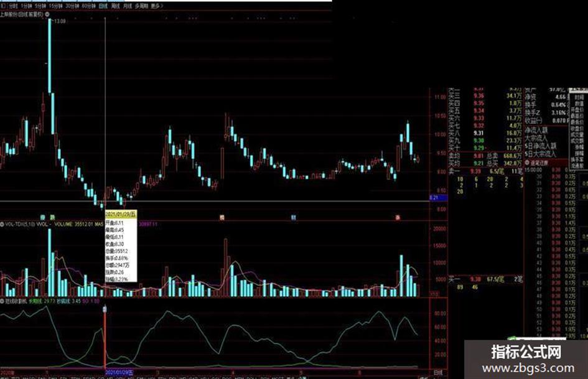
Task: Click the buy signal marker on indicator
Action: click(x=105, y=309)
